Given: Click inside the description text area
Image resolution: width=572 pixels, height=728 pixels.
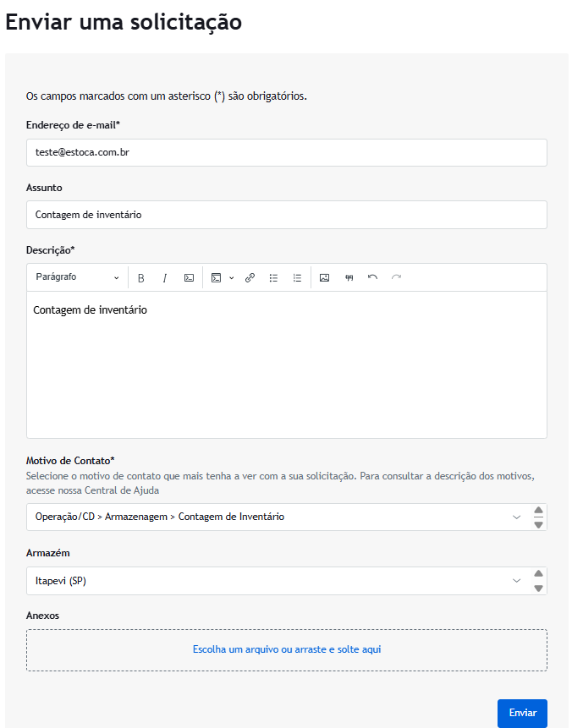Looking at the screenshot, I should pyautogui.click(x=286, y=372).
